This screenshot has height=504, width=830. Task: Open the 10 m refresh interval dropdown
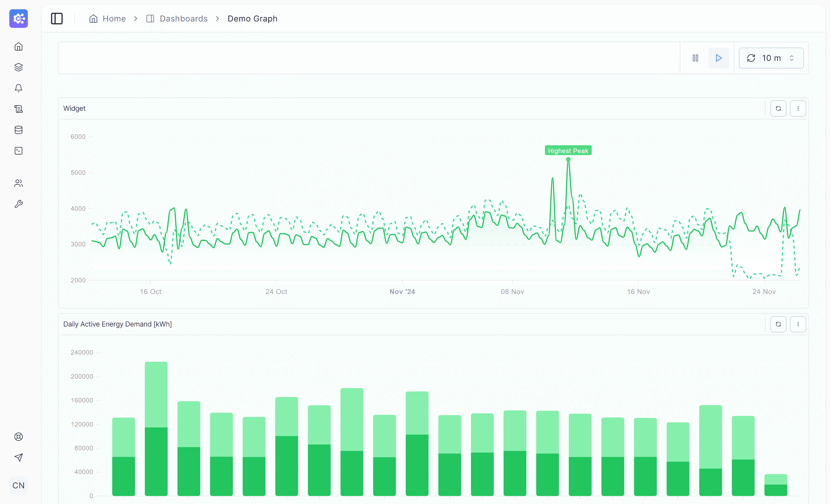(771, 58)
